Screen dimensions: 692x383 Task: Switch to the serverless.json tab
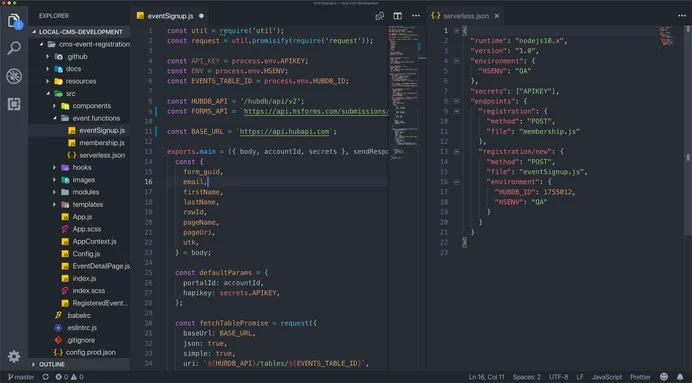coord(466,16)
